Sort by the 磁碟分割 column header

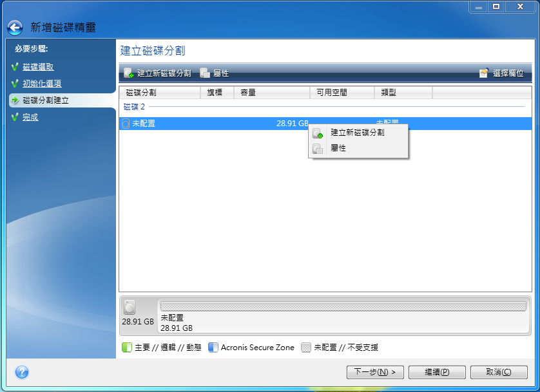[160, 93]
